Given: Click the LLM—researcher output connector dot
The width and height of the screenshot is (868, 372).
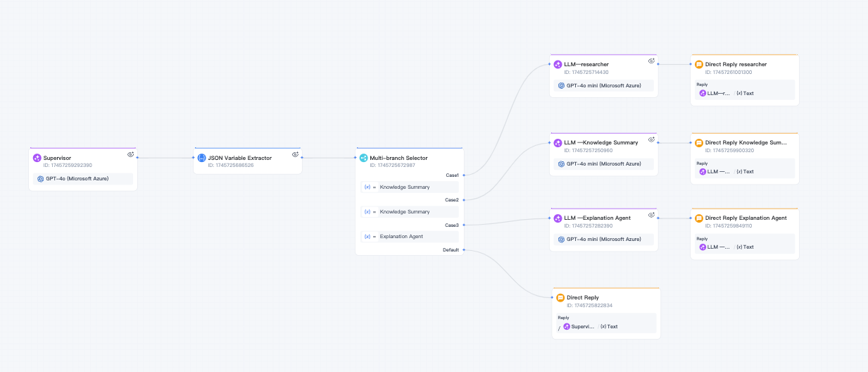Looking at the screenshot, I should (658, 64).
